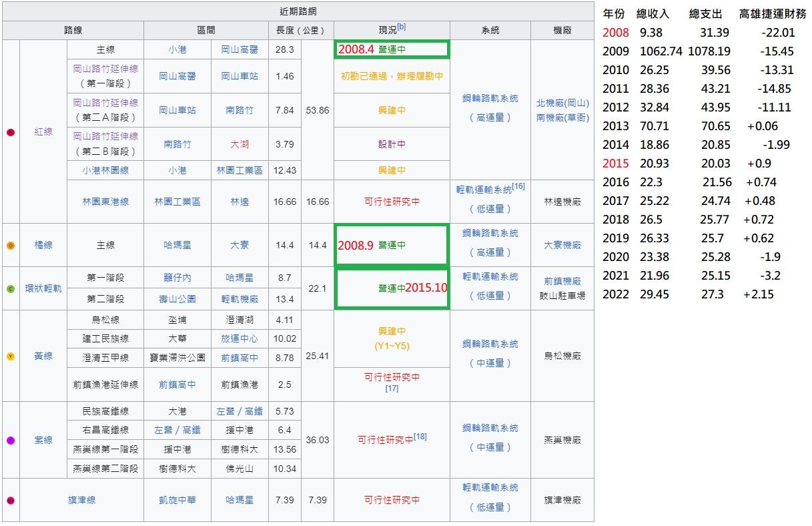Open footnote reference [17] under 可行性研究中

pos(392,388)
